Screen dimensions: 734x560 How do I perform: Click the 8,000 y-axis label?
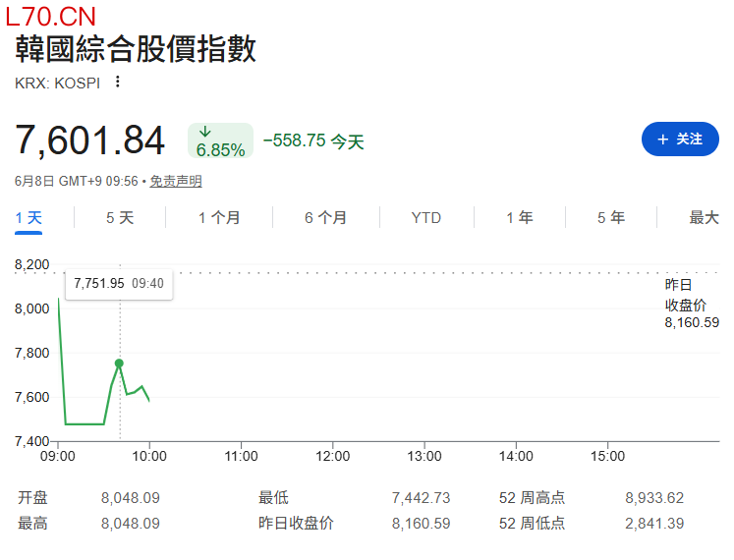click(x=31, y=308)
